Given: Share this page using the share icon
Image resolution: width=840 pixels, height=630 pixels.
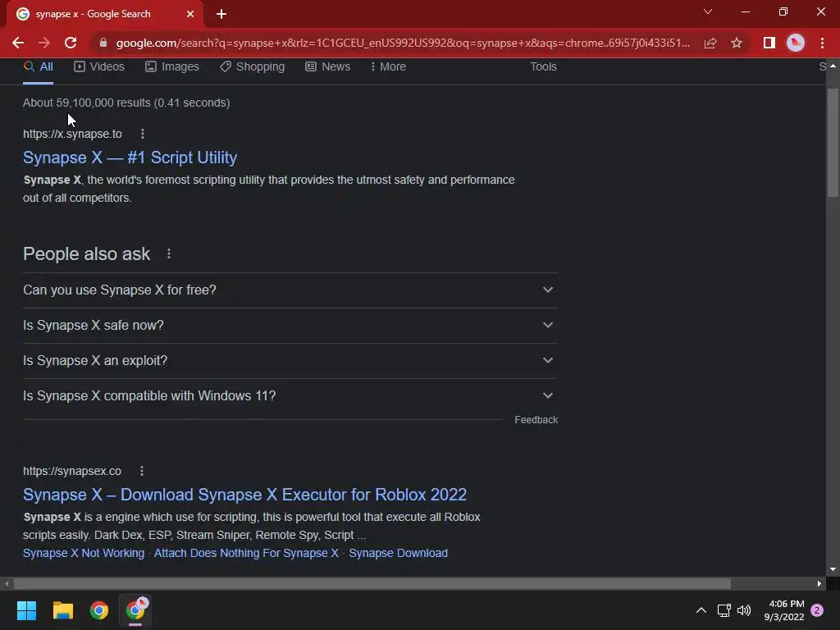Looking at the screenshot, I should [710, 43].
